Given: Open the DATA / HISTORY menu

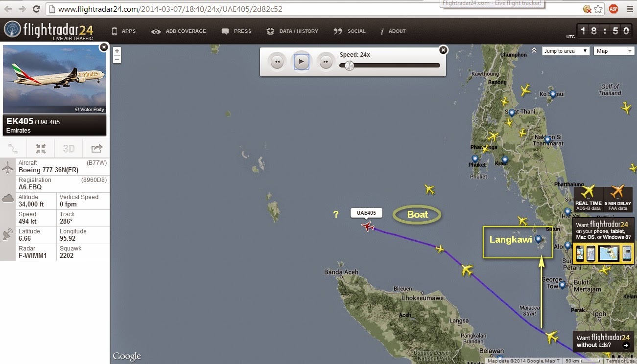Looking at the screenshot, I should 292,31.
